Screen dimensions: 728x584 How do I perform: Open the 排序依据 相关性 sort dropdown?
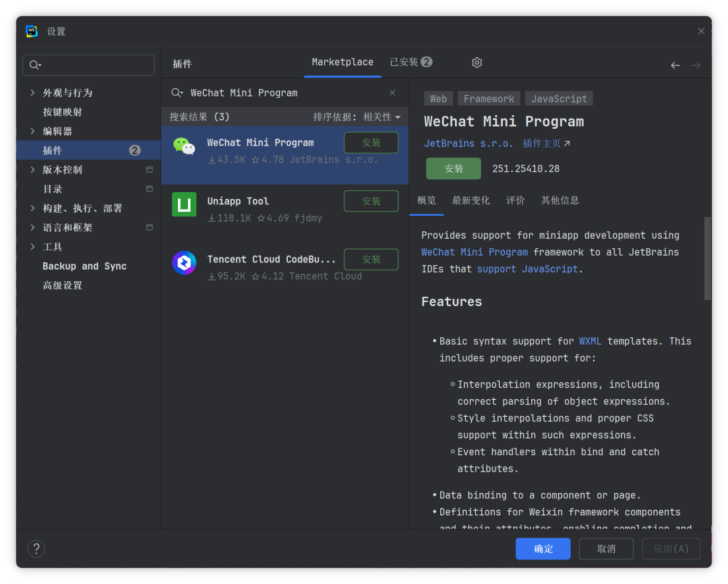[x=357, y=117]
